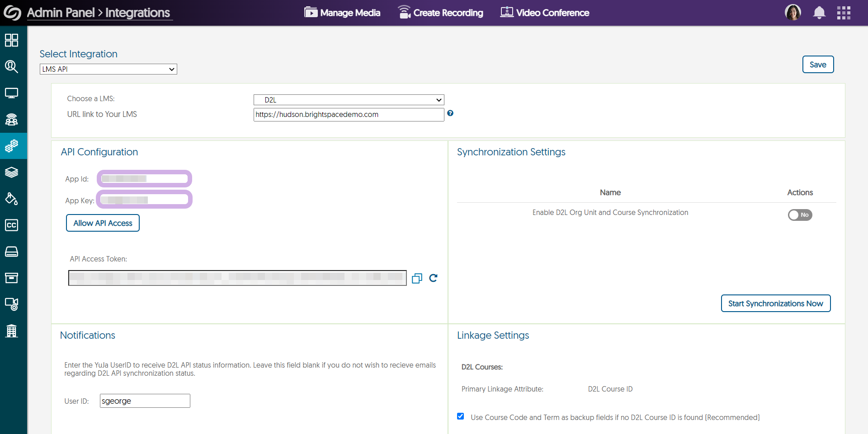The width and height of the screenshot is (868, 434).
Task: Open the archive box icon in sidebar
Action: [11, 278]
